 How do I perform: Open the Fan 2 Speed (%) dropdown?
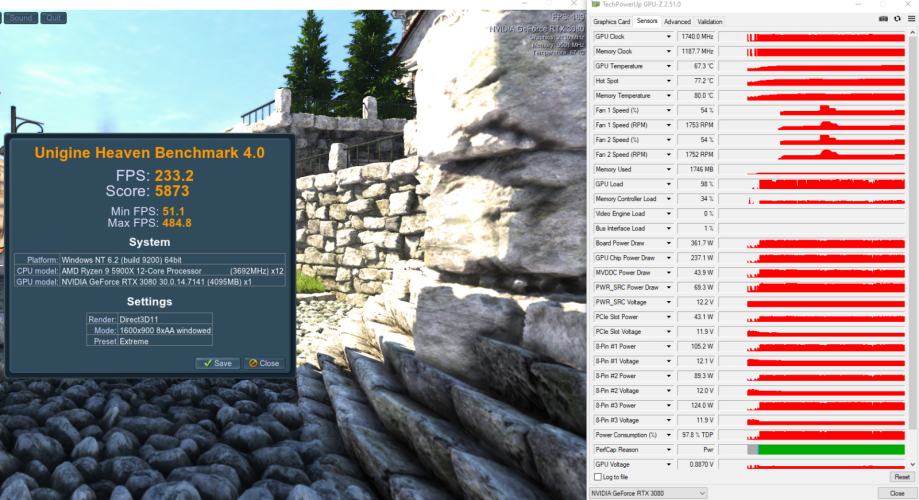click(668, 140)
